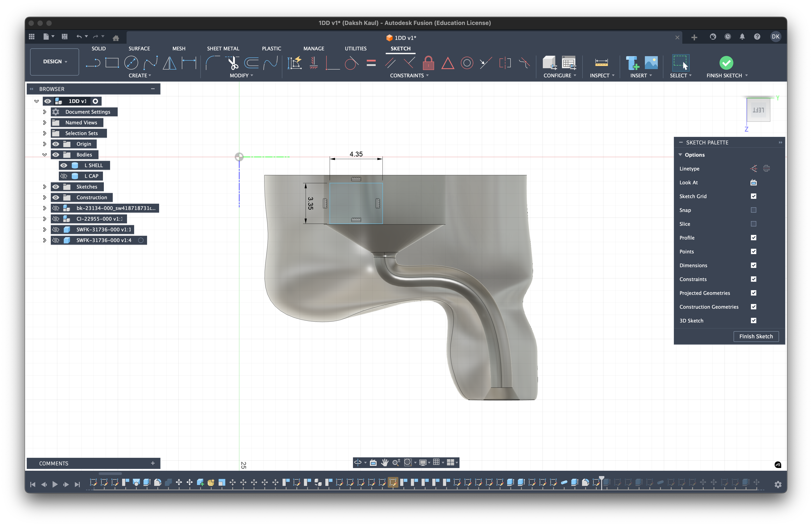812x526 pixels.
Task: Open the Measure tool under Inspect
Action: point(601,63)
